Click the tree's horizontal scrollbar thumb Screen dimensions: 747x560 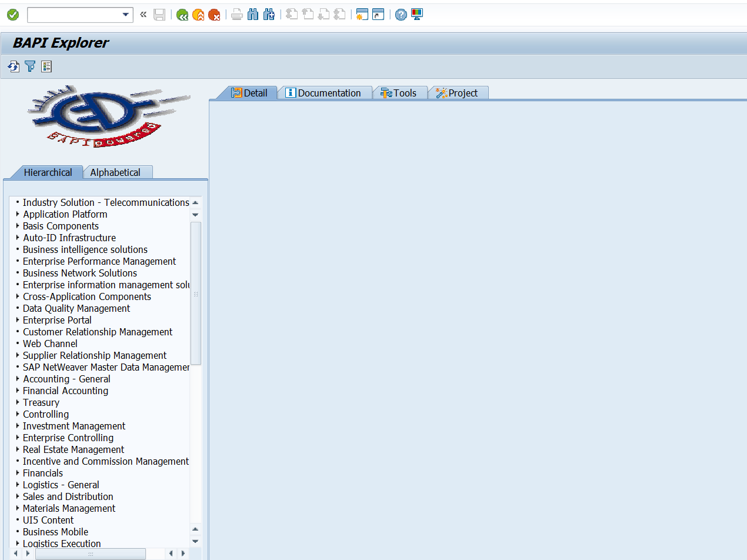91,554
